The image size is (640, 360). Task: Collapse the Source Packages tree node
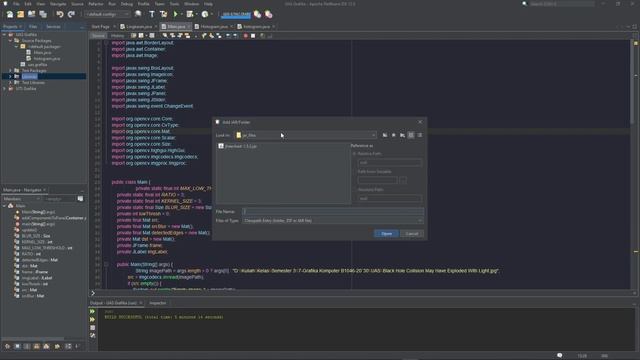point(11,41)
